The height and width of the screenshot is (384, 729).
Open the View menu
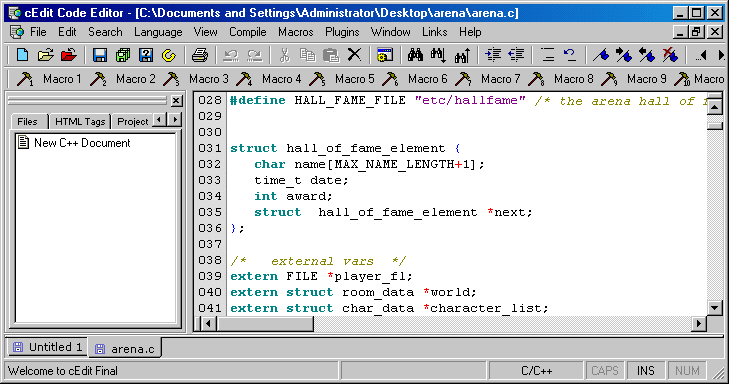point(205,32)
